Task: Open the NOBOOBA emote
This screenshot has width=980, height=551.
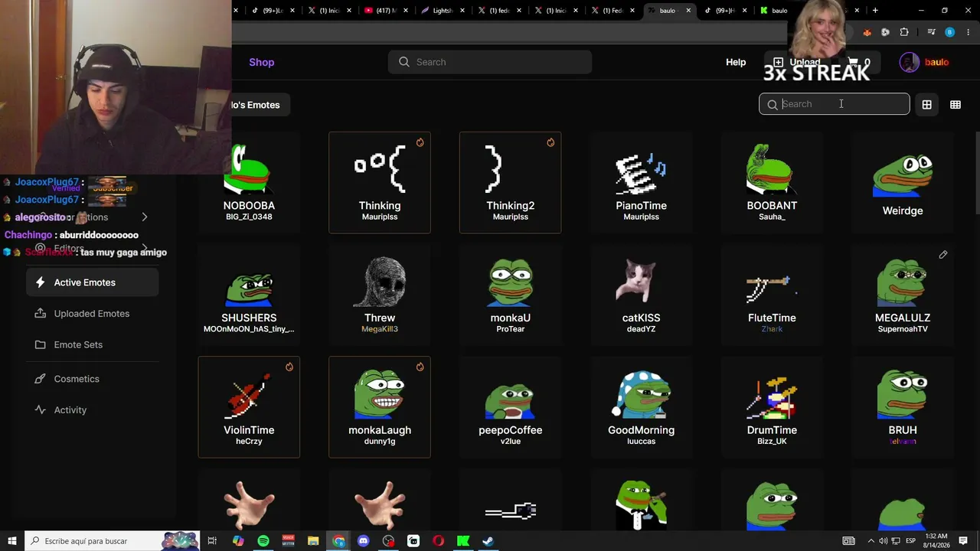Action: point(249,183)
